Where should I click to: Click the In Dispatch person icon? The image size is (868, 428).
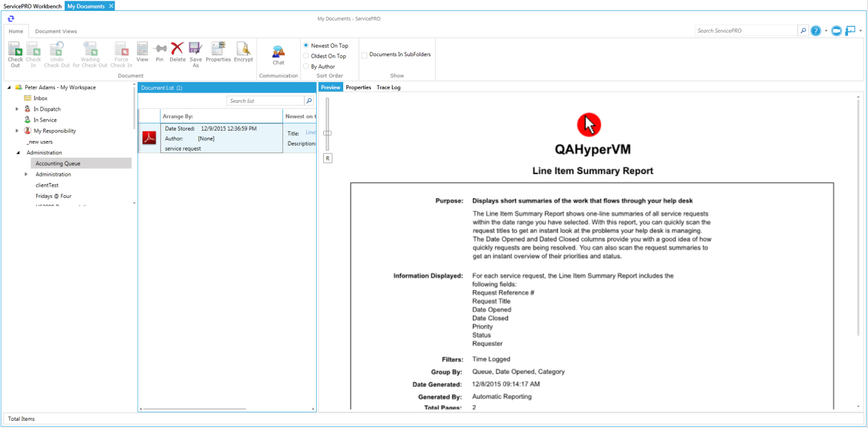pos(28,109)
